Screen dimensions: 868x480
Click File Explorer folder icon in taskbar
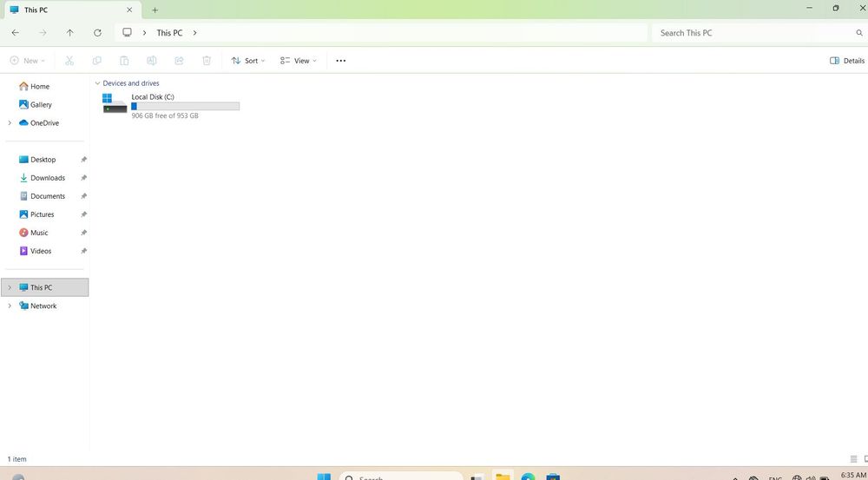click(x=503, y=477)
